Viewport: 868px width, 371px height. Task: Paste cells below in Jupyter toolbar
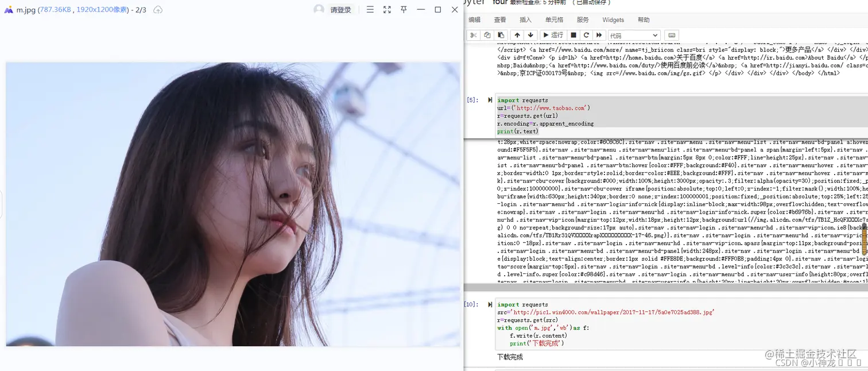coord(501,35)
